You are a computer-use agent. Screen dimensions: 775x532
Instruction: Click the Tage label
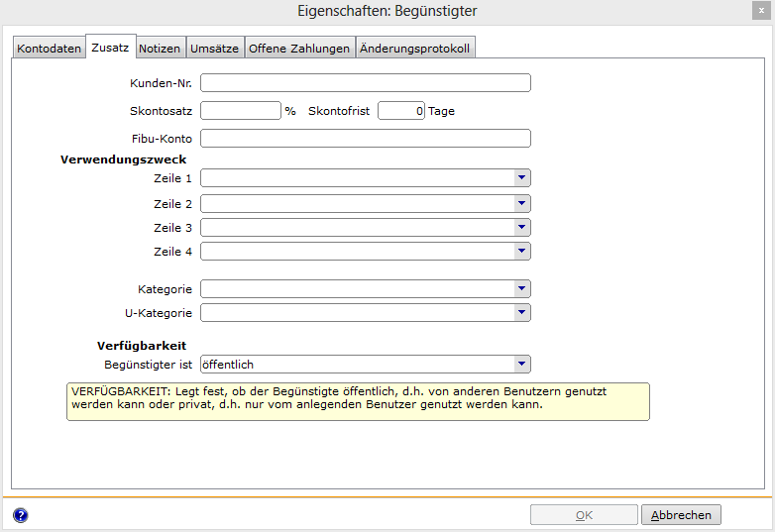pos(441,111)
